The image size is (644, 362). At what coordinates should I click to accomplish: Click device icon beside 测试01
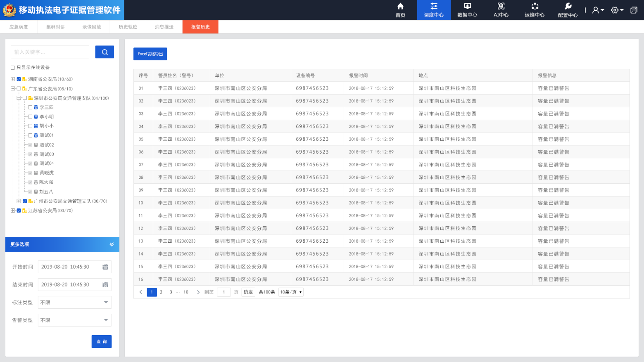36,135
